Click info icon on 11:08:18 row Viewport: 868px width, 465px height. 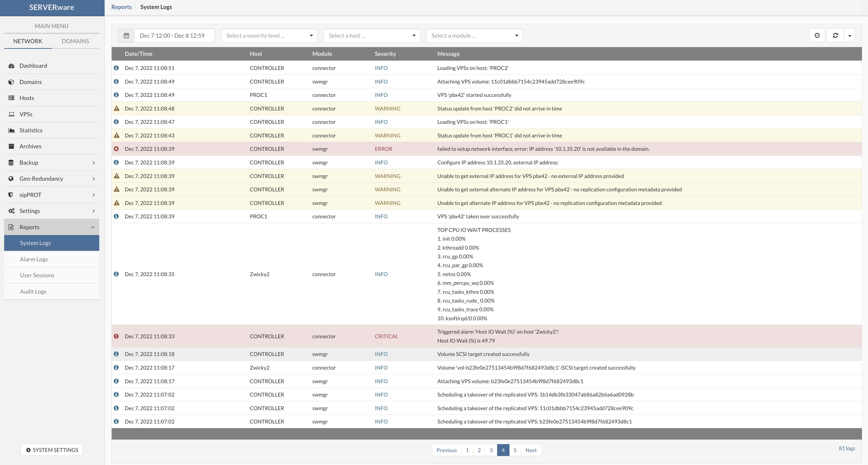point(116,354)
